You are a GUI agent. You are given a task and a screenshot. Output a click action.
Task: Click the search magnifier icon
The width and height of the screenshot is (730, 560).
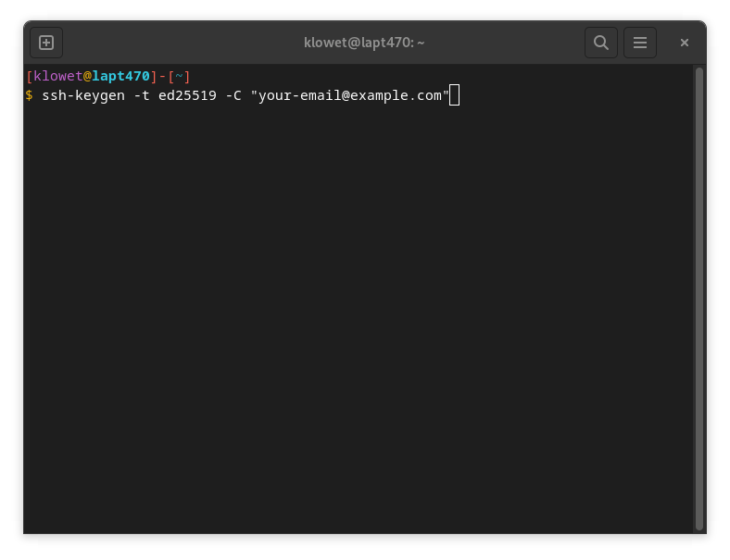pos(600,43)
